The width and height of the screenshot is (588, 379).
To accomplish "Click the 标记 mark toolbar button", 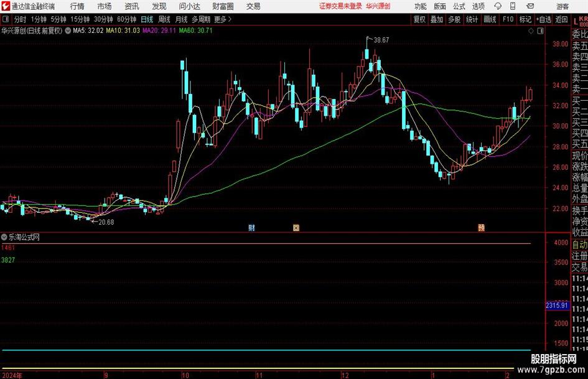I will coord(525,19).
